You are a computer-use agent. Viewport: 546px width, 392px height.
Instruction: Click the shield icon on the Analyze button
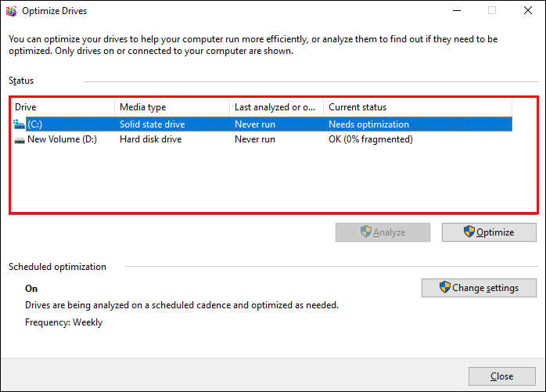(365, 232)
